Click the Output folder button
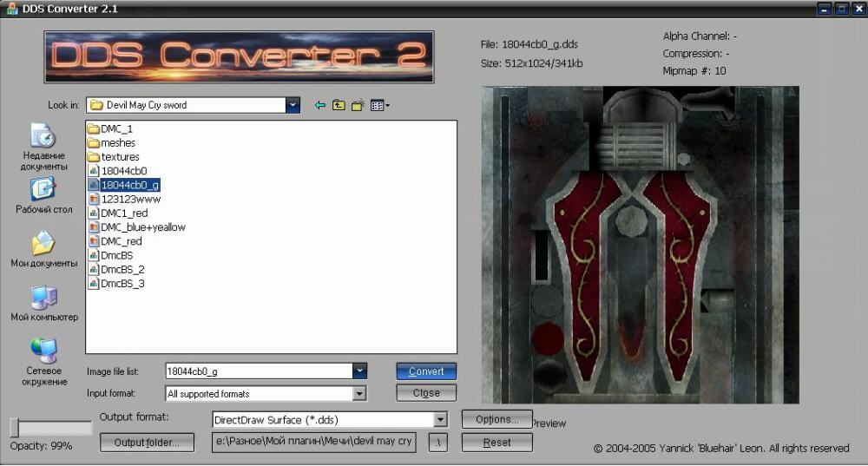This screenshot has height=466, width=868. [x=147, y=443]
